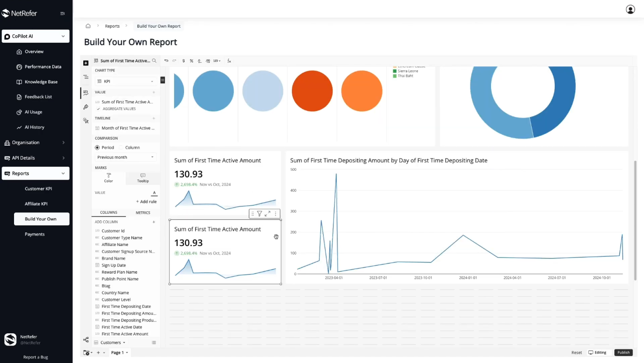Viewport: 644px width, 363px height.
Task: Expand the API Details sidebar section
Action: coord(36,158)
